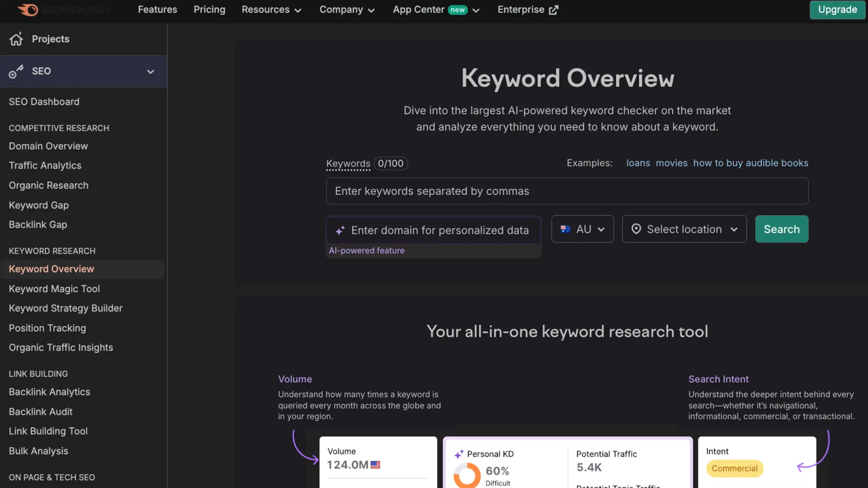The height and width of the screenshot is (488, 868).
Task: Open the App Center dropdown
Action: pos(436,10)
